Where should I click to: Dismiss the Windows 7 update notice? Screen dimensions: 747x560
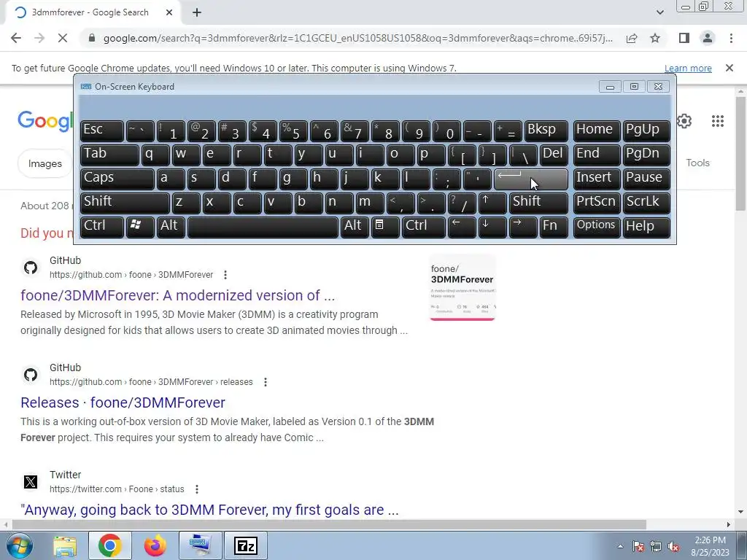pyautogui.click(x=729, y=68)
